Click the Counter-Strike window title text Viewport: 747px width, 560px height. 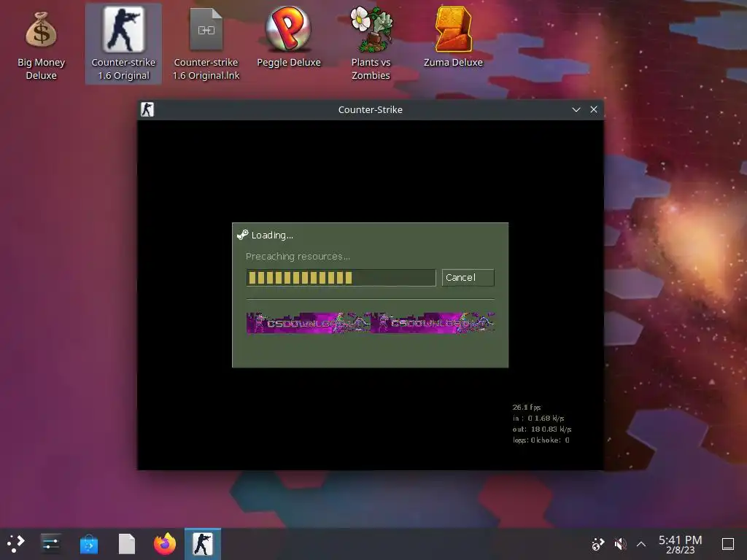370,109
